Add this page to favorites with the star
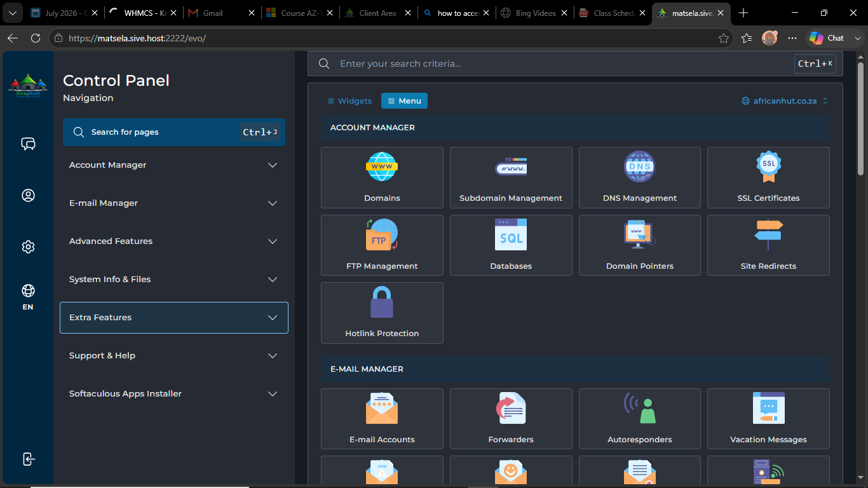Image resolution: width=868 pixels, height=488 pixels. [723, 38]
